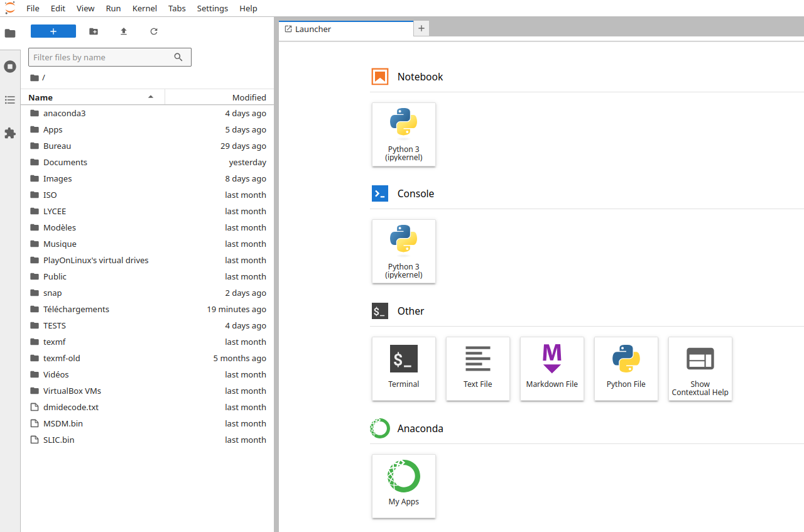Image resolution: width=804 pixels, height=532 pixels.
Task: Sort files by Modified column header
Action: click(x=219, y=97)
